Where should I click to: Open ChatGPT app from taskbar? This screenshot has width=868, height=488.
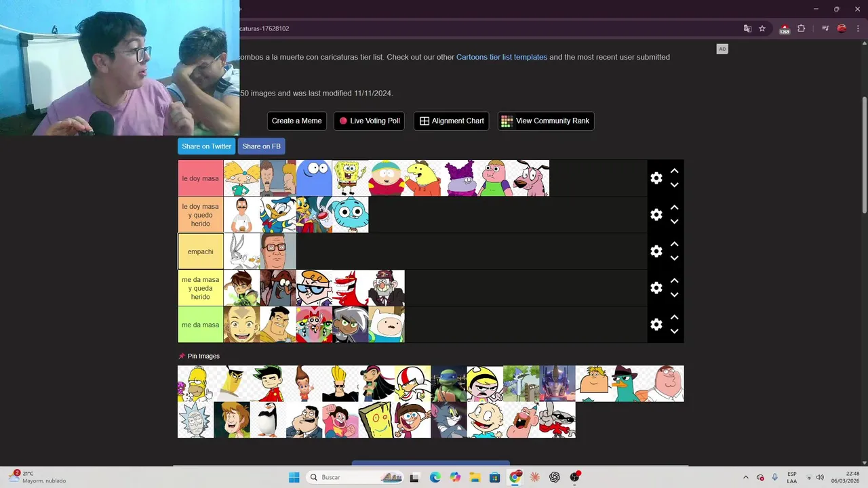[x=555, y=477]
